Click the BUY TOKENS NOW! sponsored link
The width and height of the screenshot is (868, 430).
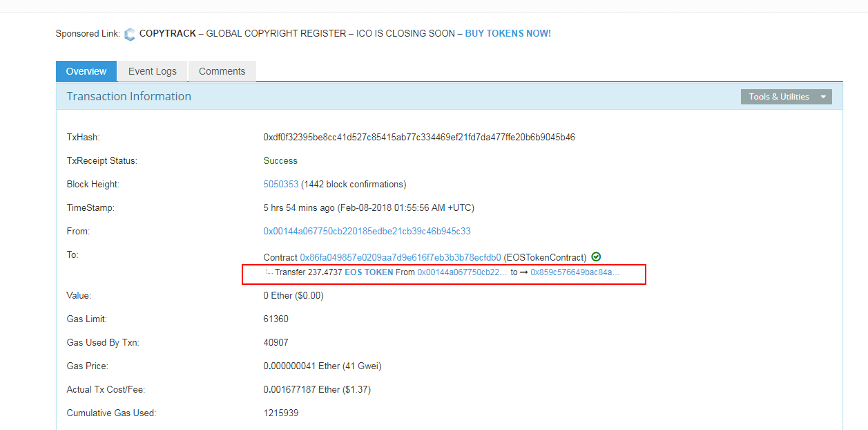pyautogui.click(x=508, y=33)
